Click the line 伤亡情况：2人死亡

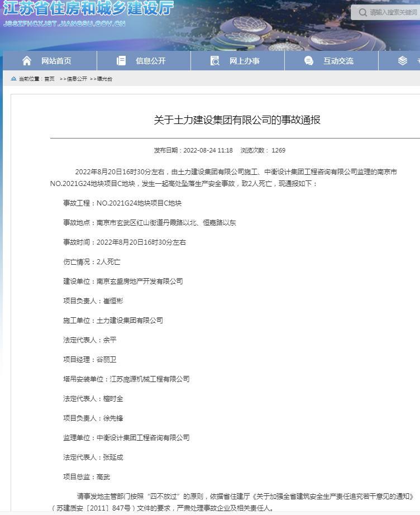pyautogui.click(x=92, y=262)
